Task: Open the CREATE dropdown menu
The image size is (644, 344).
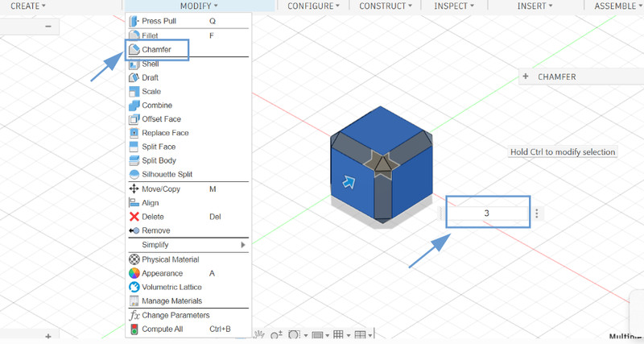Action: tap(28, 6)
